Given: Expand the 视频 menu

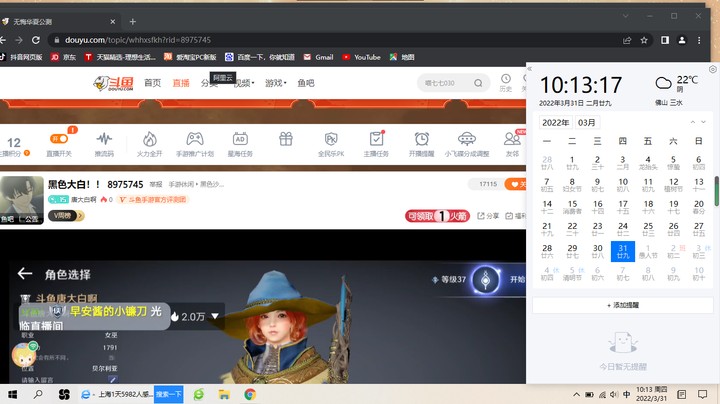Looking at the screenshot, I should tap(244, 83).
